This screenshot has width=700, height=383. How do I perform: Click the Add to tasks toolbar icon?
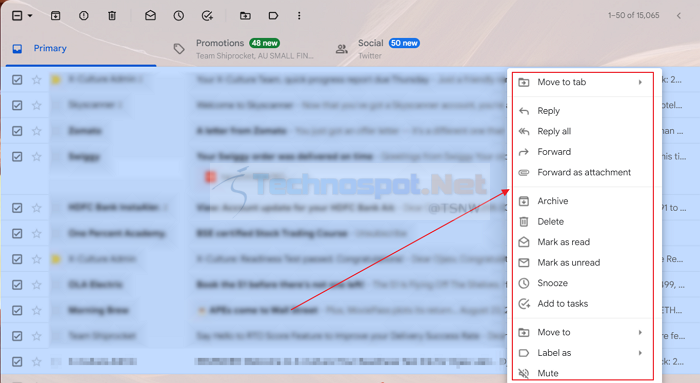207,16
